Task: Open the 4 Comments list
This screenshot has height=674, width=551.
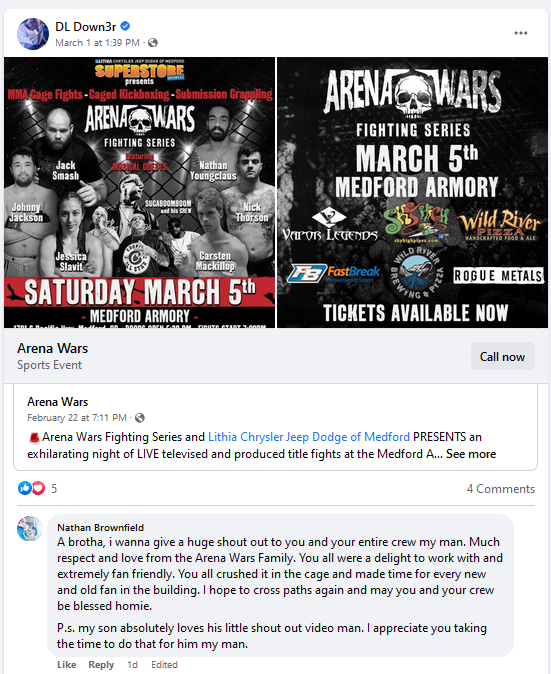Action: (501, 489)
